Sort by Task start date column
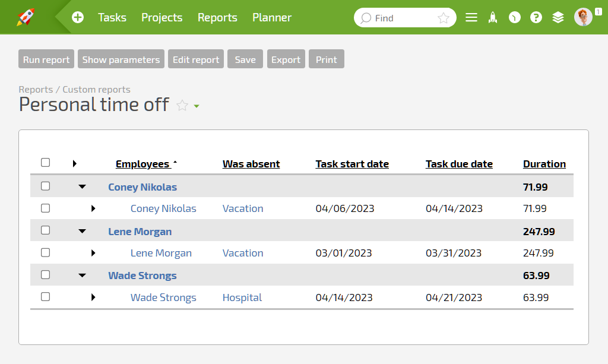This screenshot has width=608, height=364. pyautogui.click(x=352, y=164)
